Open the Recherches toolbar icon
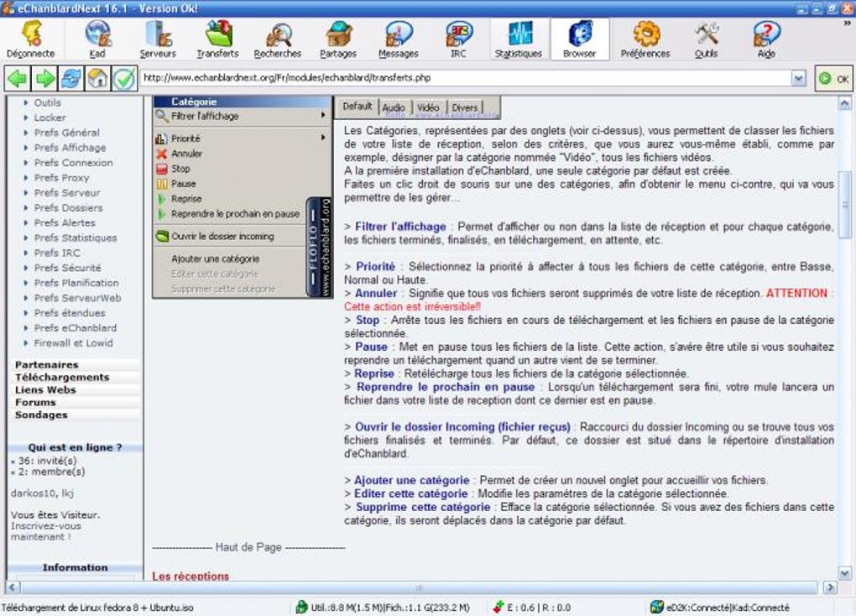 [x=277, y=39]
